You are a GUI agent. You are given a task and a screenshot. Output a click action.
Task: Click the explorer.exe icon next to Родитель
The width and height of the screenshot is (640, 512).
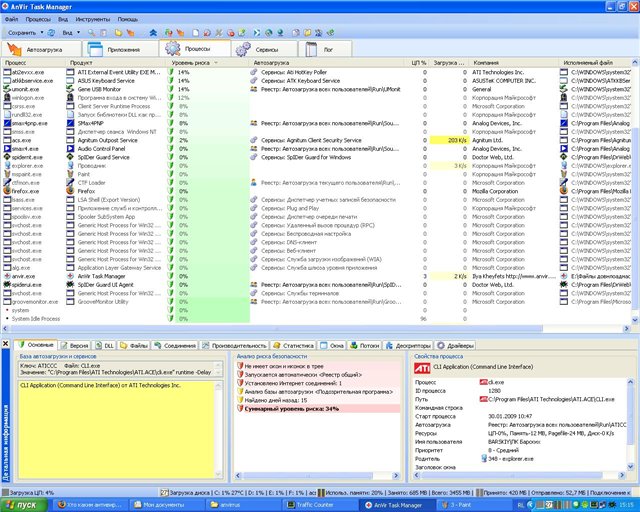click(x=484, y=459)
